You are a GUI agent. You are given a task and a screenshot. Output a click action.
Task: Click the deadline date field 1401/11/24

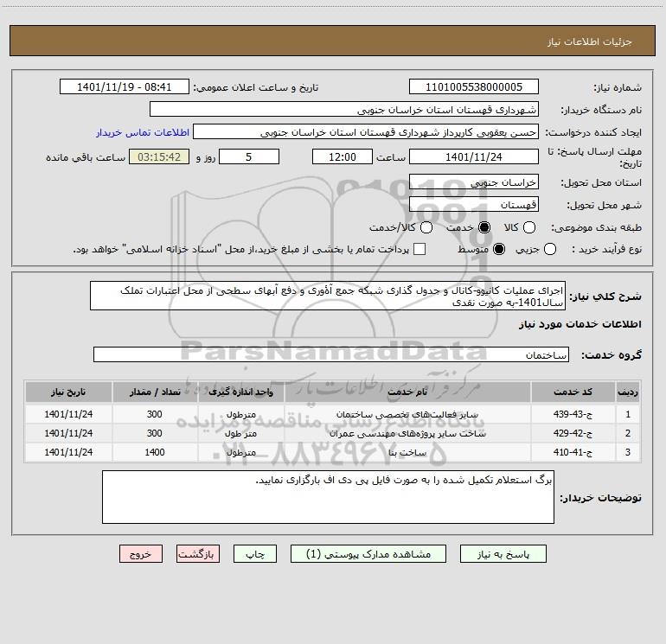pos(474,156)
